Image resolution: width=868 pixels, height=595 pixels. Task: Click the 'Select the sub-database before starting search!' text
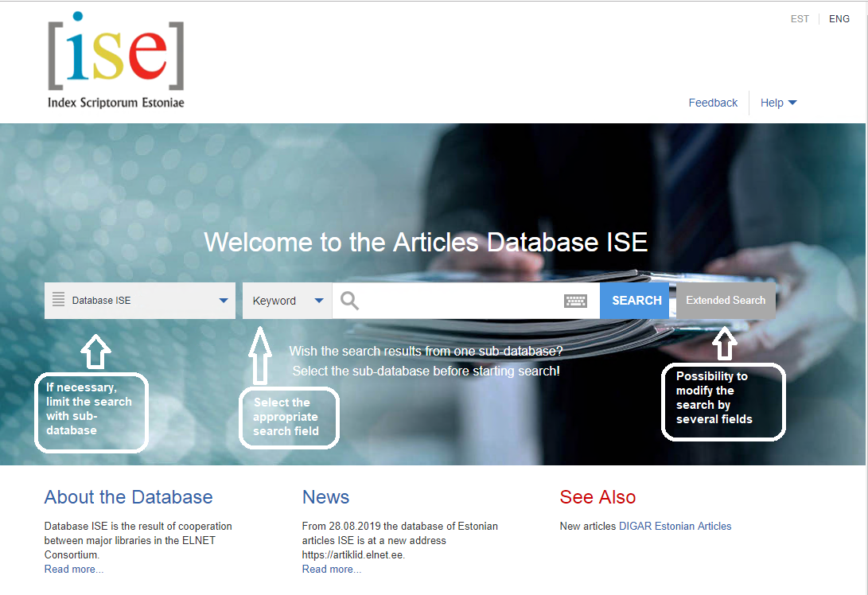[426, 371]
